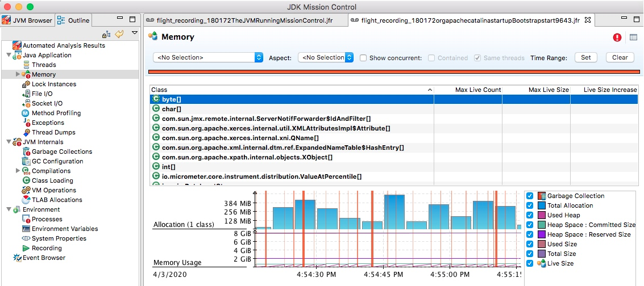Open the Aspect dropdown
Image resolution: width=644 pixels, height=286 pixels.
pos(326,58)
